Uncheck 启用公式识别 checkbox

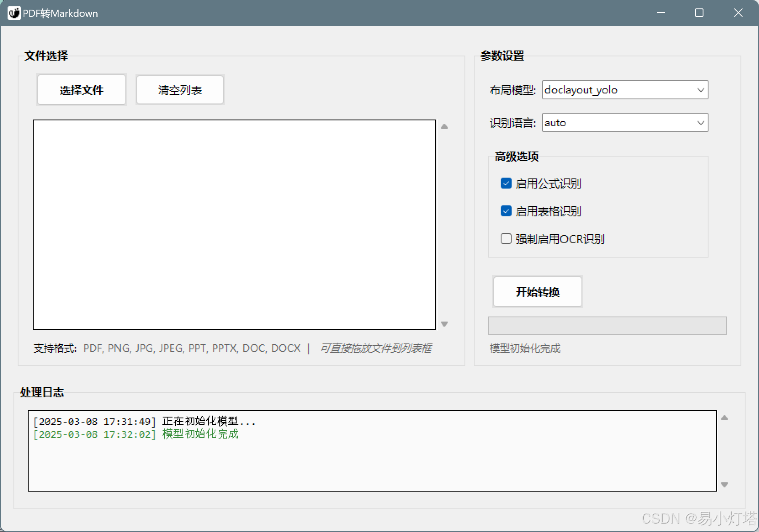click(506, 183)
